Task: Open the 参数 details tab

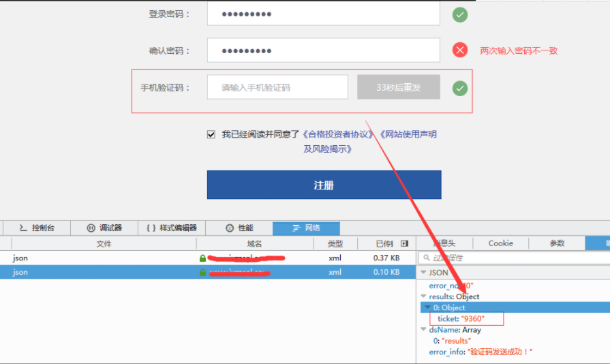Action: tap(557, 243)
